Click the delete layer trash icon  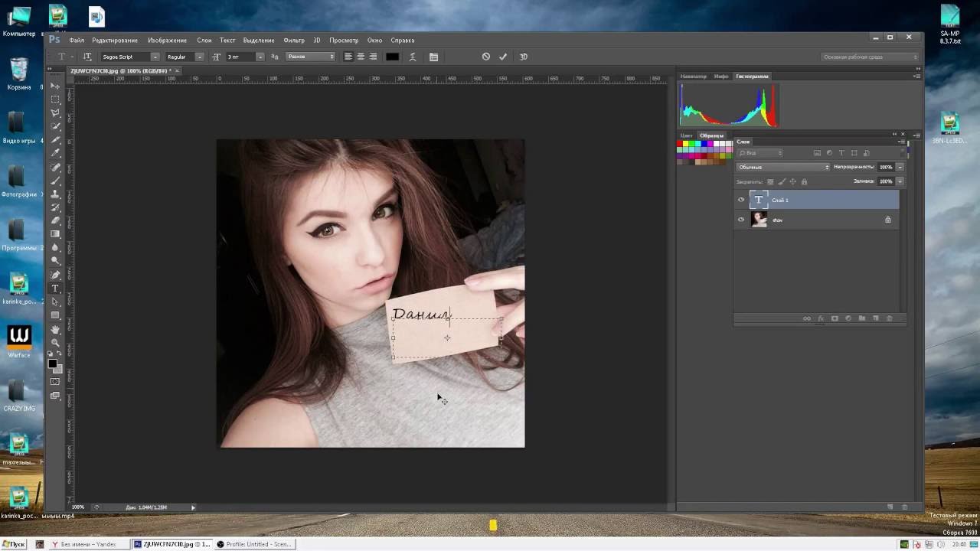889,318
